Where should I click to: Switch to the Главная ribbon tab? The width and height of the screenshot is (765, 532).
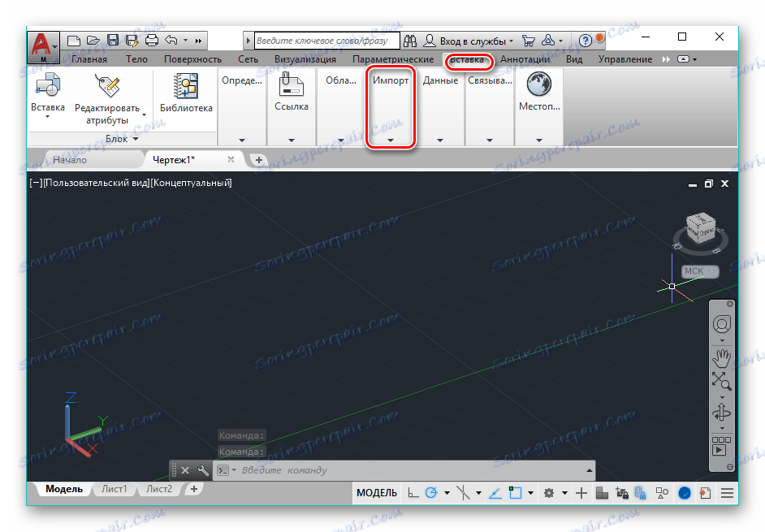(x=89, y=59)
